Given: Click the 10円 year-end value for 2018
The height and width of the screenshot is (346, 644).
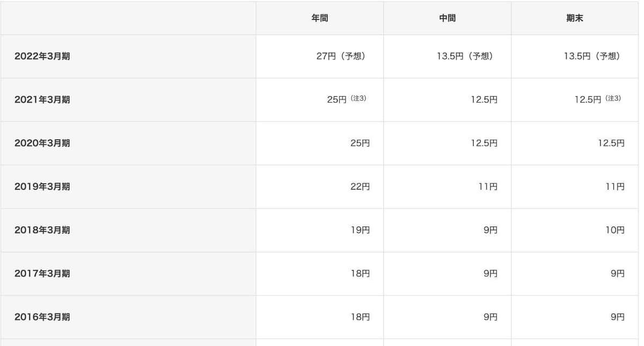Looking at the screenshot, I should pos(614,230).
